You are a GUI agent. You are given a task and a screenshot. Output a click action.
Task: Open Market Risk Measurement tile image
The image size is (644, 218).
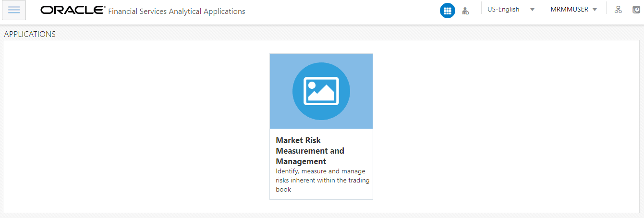[321, 91]
